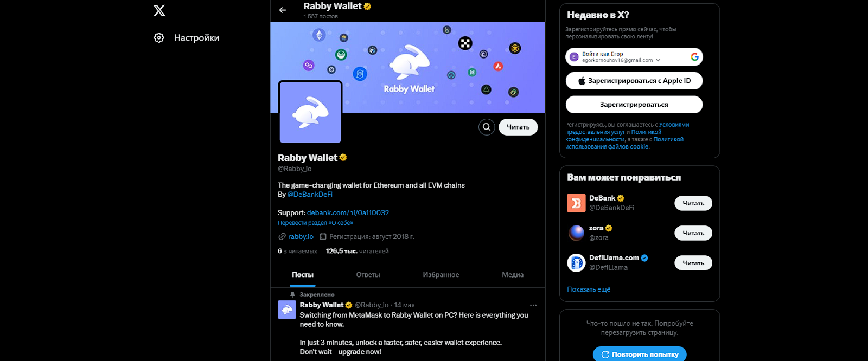The image size is (868, 361).
Task: Click the X logo icon
Action: (159, 10)
